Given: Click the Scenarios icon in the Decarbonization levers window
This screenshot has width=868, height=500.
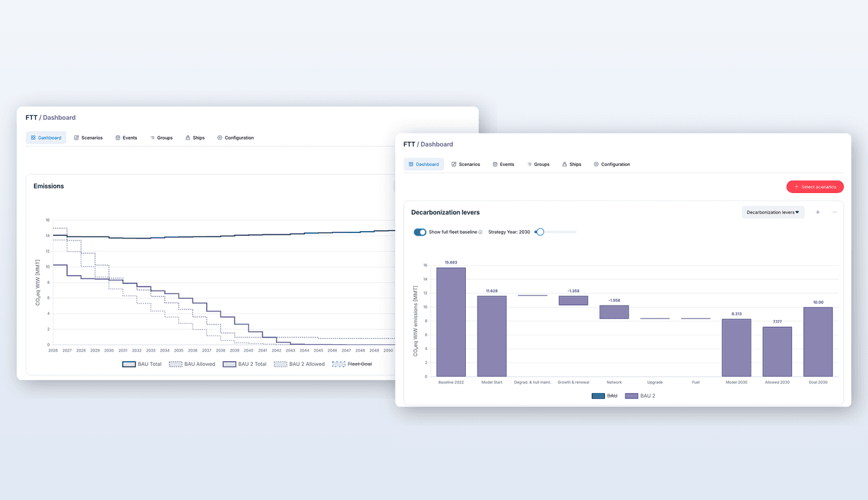Looking at the screenshot, I should tap(454, 165).
